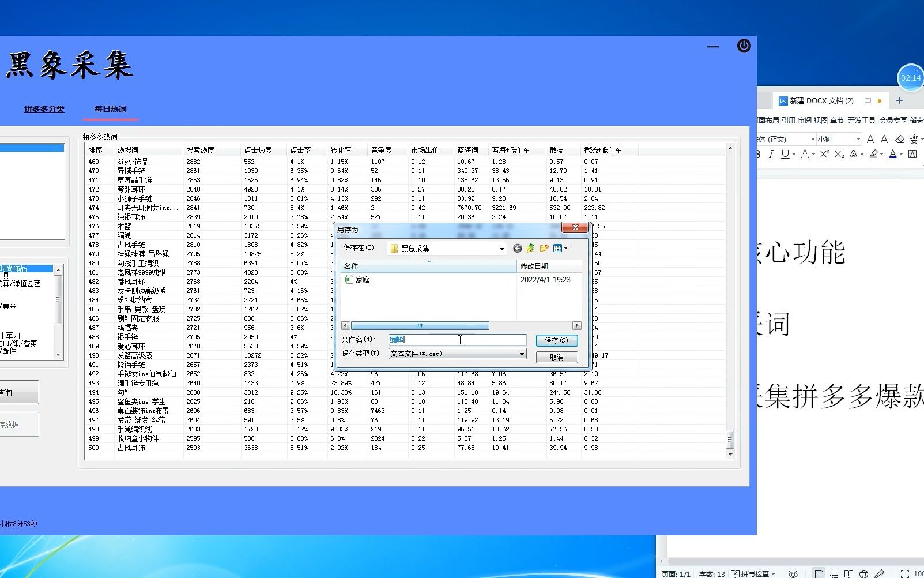Click the right arrow of the Save As list scrollbar
The width and height of the screenshot is (924, 578).
(577, 326)
